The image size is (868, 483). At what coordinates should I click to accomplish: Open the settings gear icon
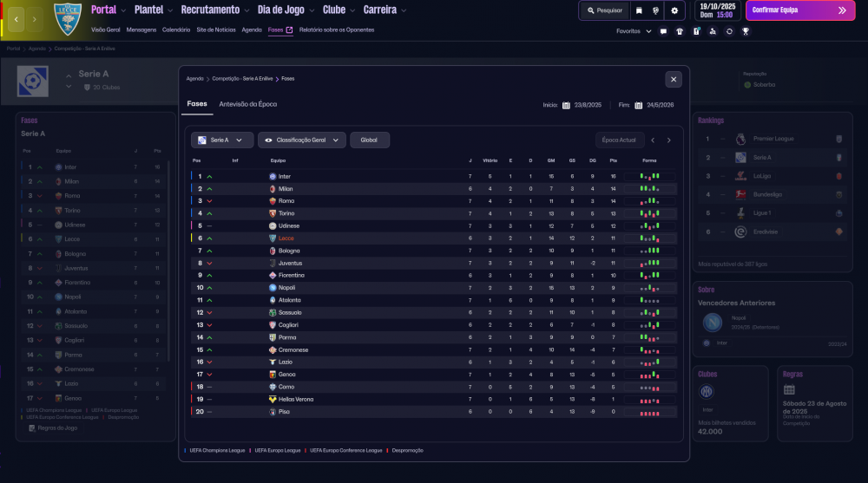(674, 10)
